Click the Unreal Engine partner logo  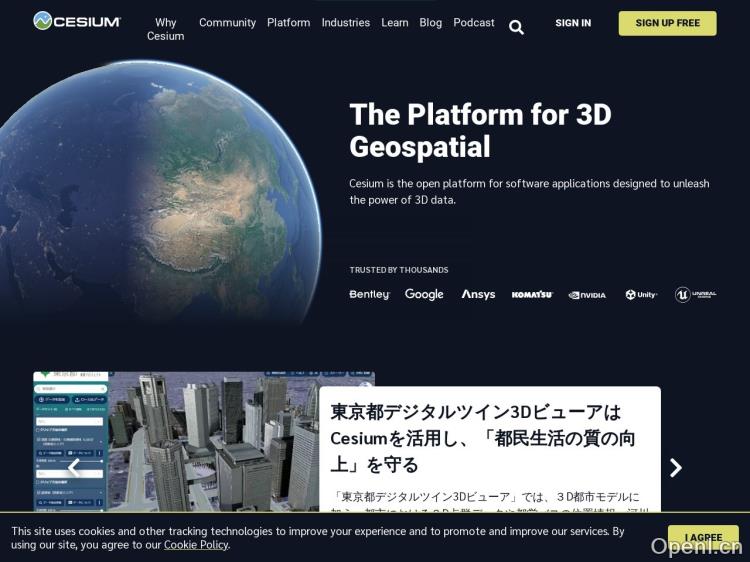pyautogui.click(x=695, y=295)
